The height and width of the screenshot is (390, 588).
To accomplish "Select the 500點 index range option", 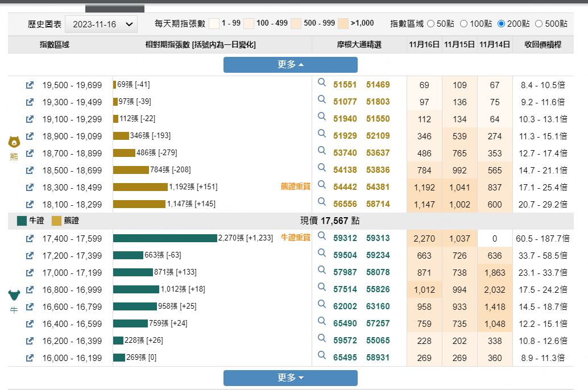I will click(x=539, y=24).
